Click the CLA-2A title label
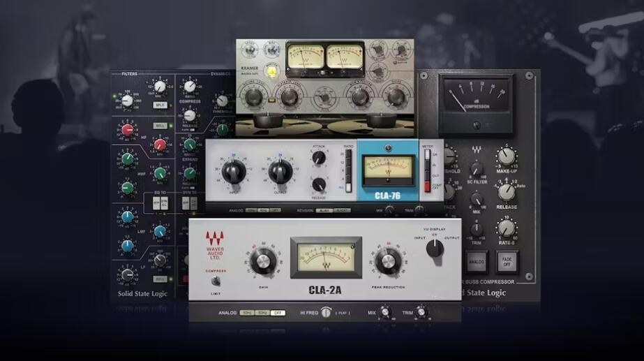This screenshot has width=644, height=361. click(325, 290)
